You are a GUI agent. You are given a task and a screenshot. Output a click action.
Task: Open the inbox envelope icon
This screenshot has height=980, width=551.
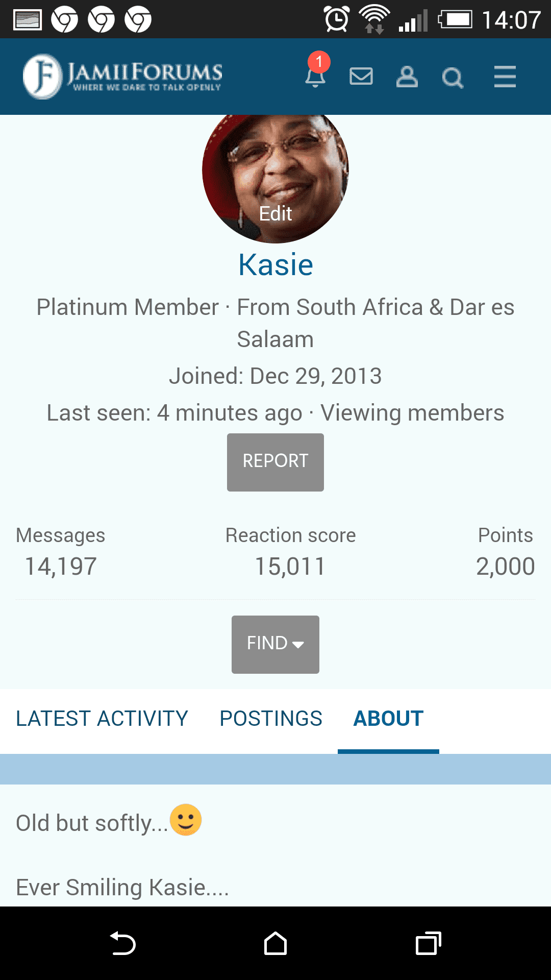(361, 77)
